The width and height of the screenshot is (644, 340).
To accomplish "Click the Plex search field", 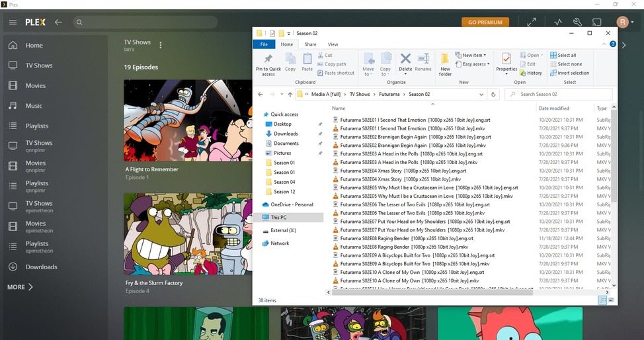I will point(145,22).
